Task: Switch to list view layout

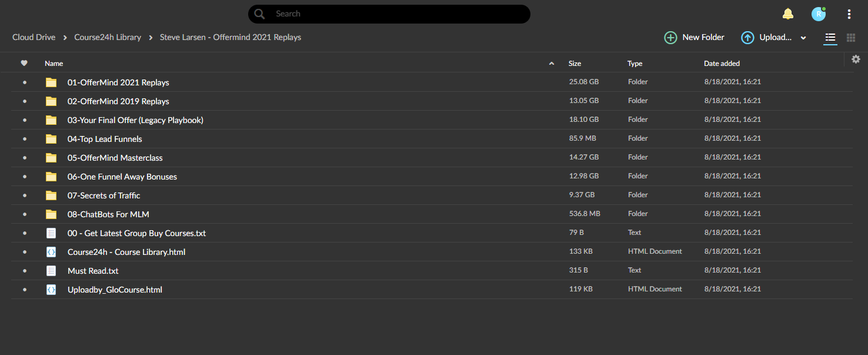Action: [x=830, y=38]
